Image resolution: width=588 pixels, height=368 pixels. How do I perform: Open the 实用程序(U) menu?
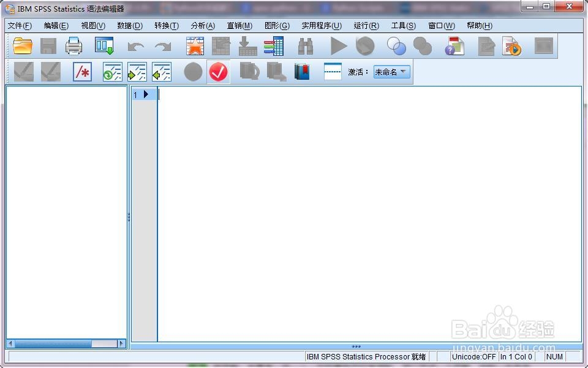tap(322, 26)
